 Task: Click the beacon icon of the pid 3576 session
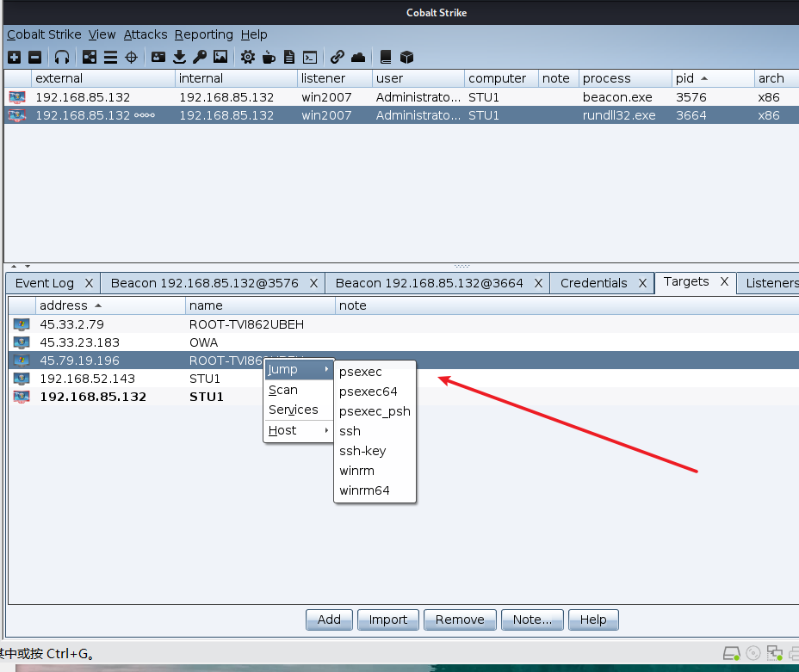pyautogui.click(x=17, y=96)
